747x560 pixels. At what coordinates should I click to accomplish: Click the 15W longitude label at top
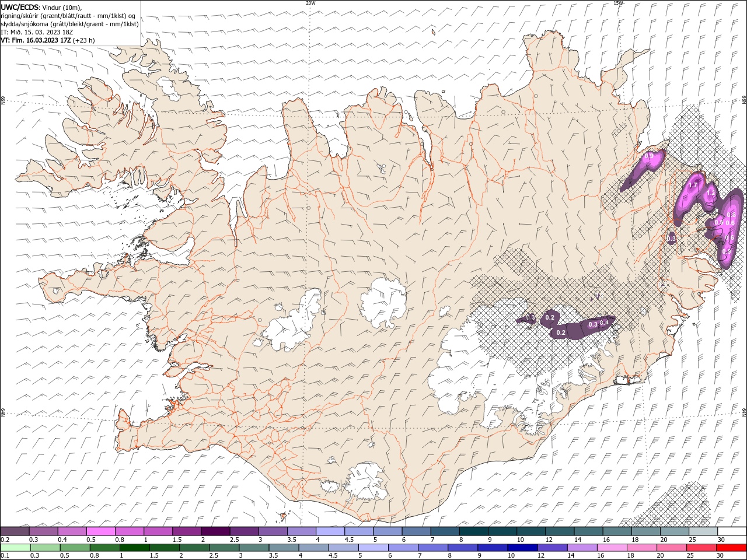(618, 3)
